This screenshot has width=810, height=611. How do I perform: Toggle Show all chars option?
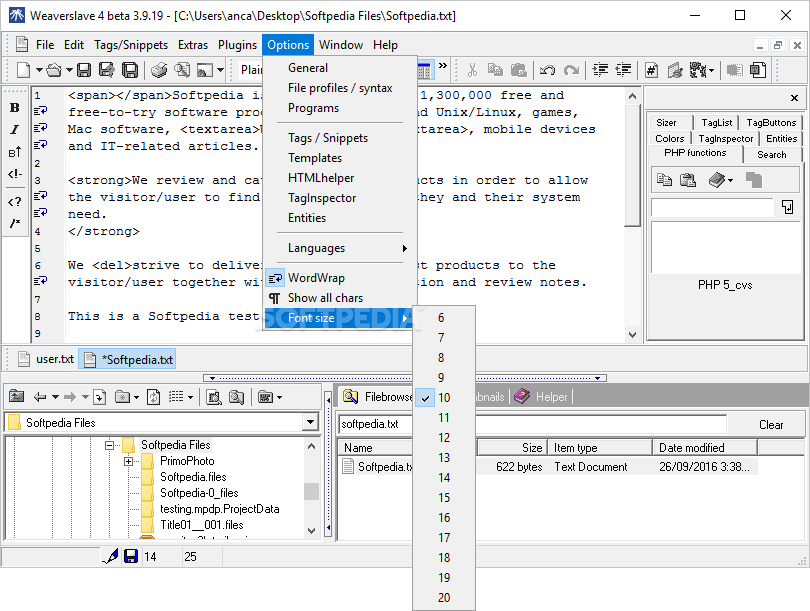(x=340, y=298)
